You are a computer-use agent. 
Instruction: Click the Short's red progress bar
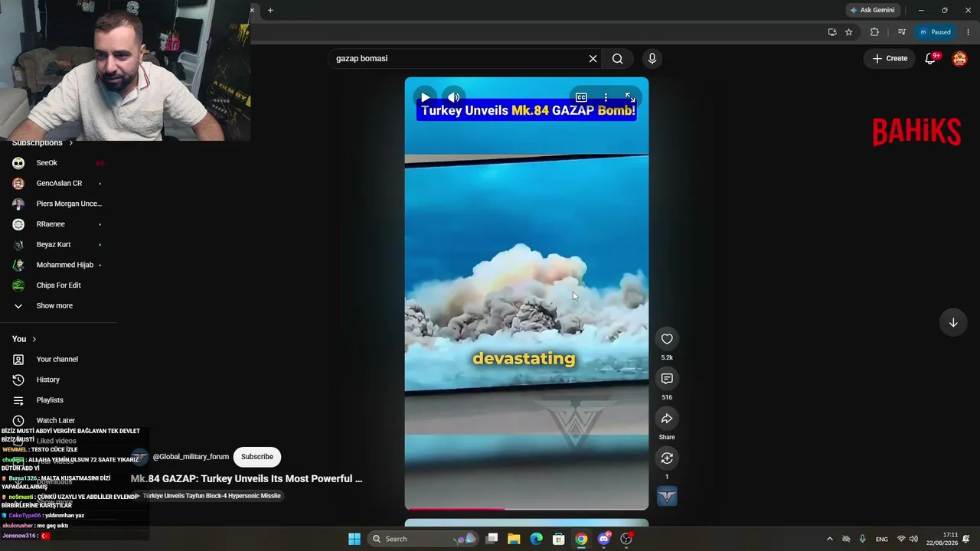pos(527,508)
